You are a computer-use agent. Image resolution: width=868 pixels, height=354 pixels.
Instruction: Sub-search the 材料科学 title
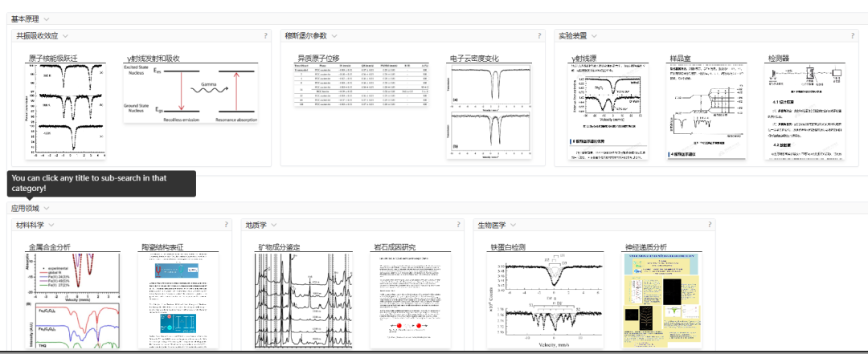[30, 225]
